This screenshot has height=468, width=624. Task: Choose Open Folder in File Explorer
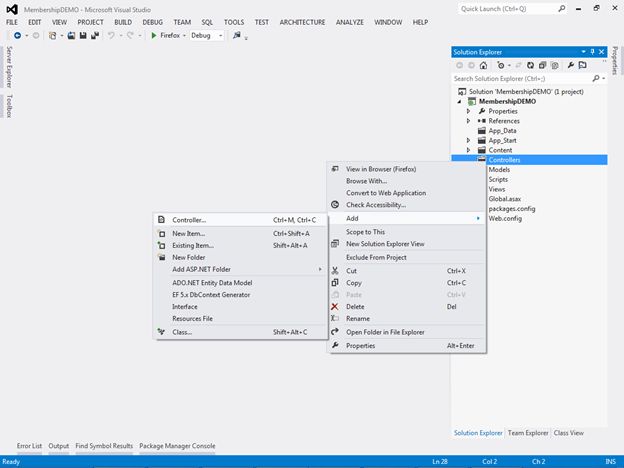point(407,332)
